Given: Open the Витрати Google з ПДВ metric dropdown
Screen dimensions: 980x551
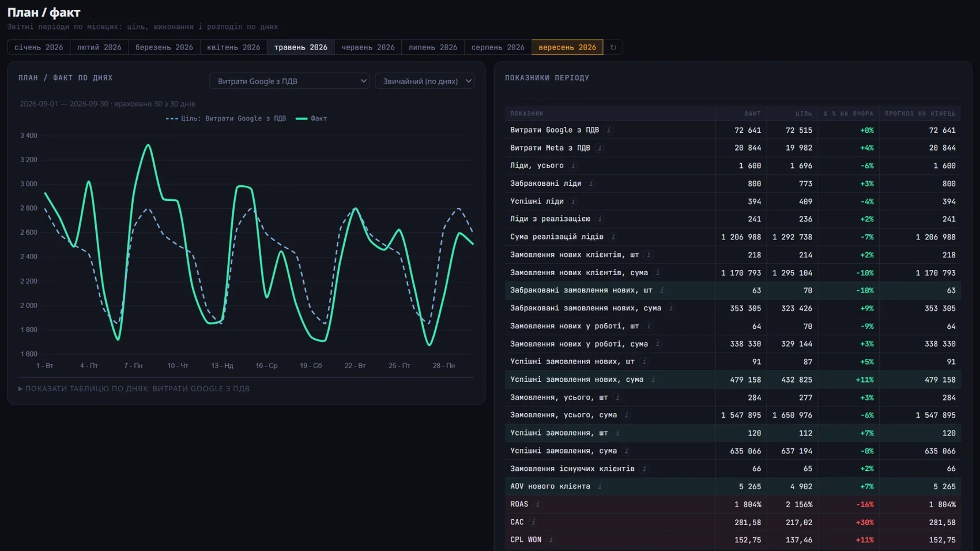Looking at the screenshot, I should click(x=289, y=81).
